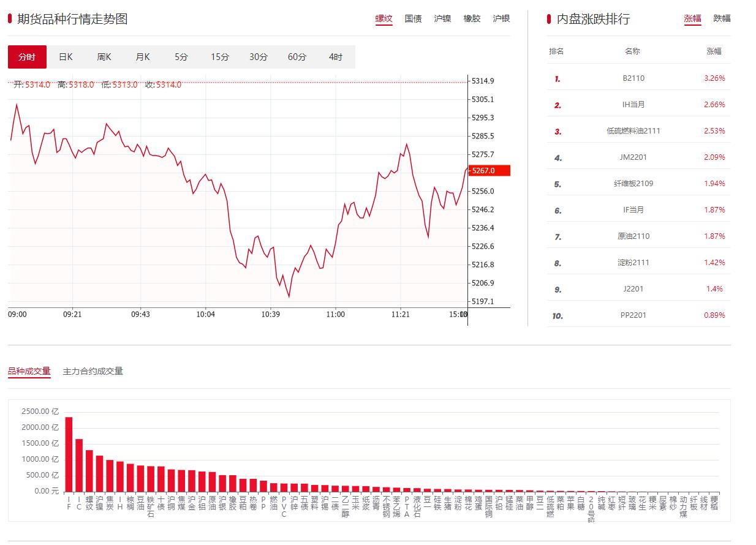The height and width of the screenshot is (545, 756).
Task: Select the 周K chart tab
Action: tap(104, 57)
